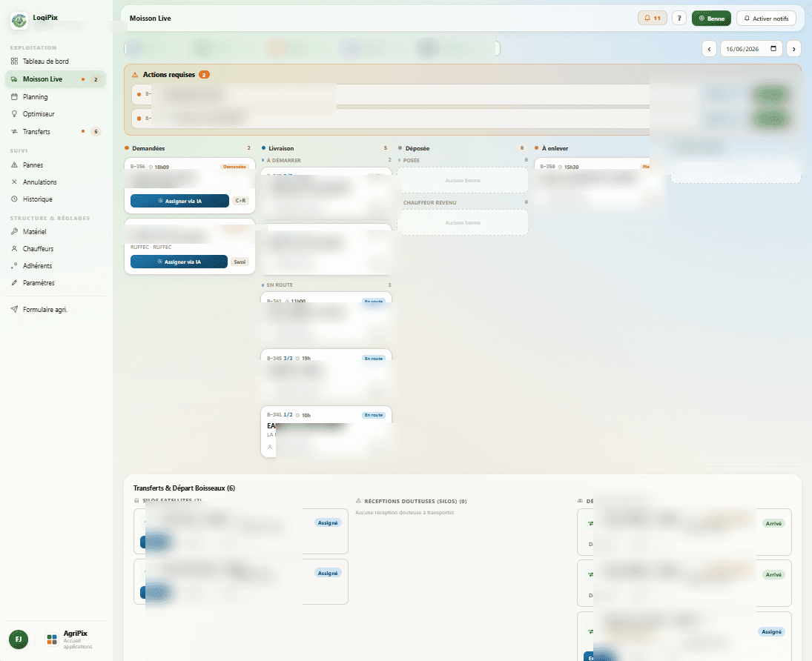Select the Optimiseur lightbulb icon
This screenshot has height=661, width=812.
coord(15,114)
